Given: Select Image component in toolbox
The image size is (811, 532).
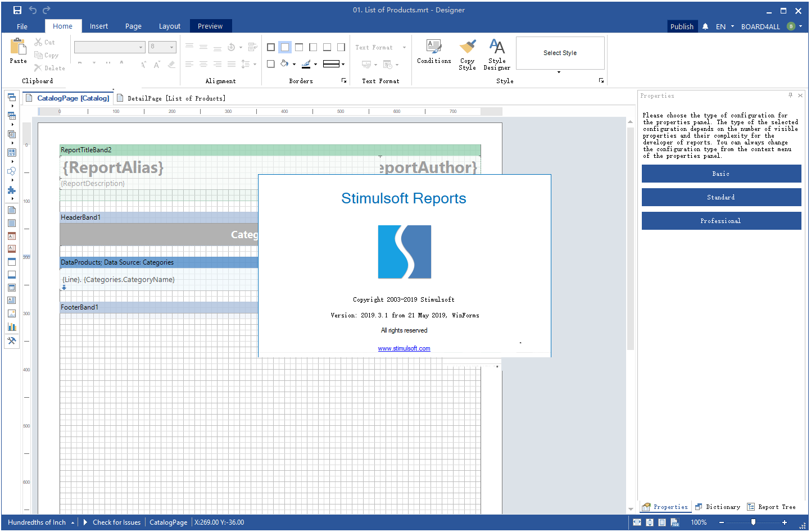Looking at the screenshot, I should pos(12,313).
